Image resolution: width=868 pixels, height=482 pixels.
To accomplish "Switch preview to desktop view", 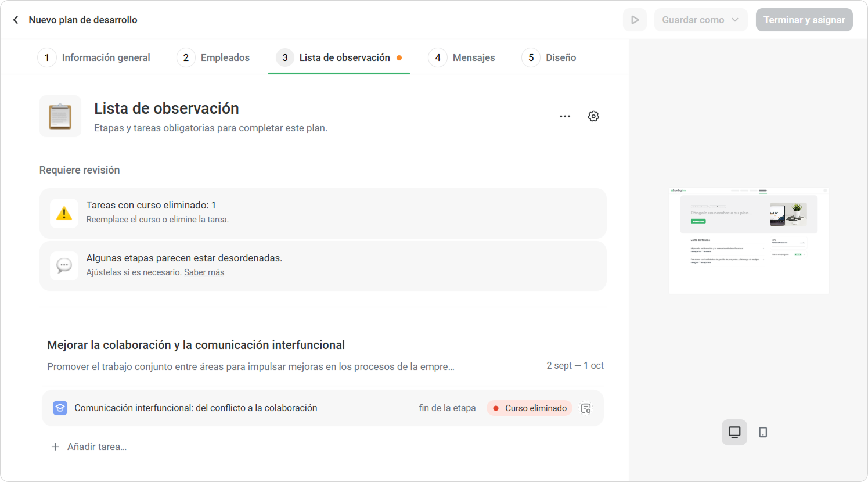I will click(x=734, y=432).
